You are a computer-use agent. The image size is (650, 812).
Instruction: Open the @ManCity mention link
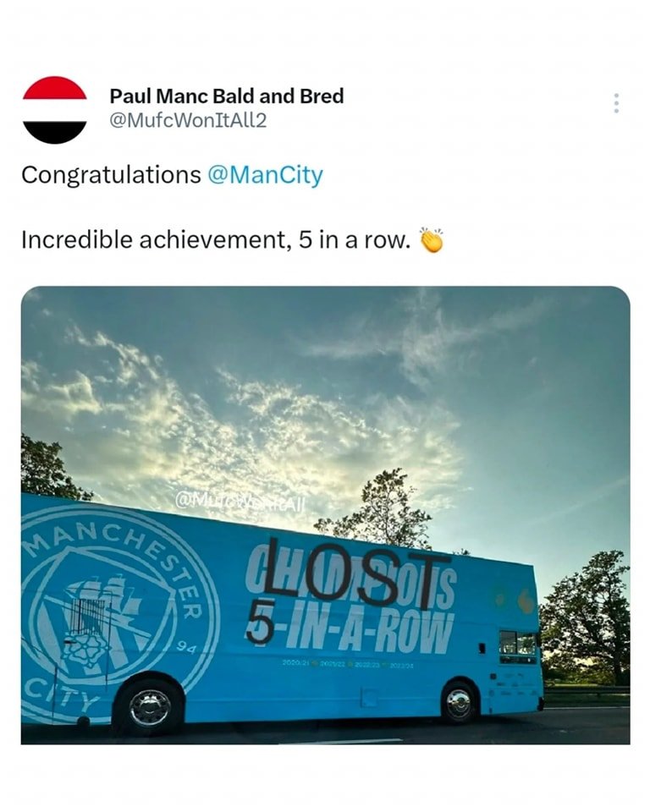point(265,175)
